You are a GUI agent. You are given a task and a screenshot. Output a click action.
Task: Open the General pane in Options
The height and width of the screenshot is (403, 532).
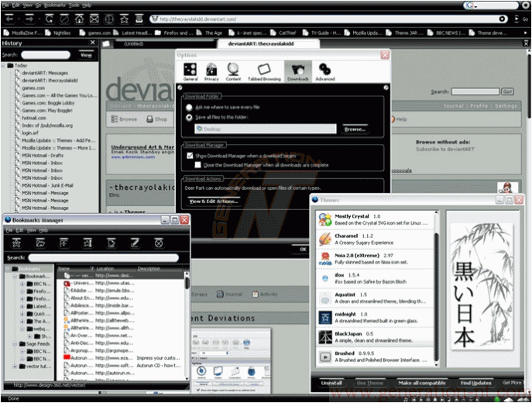(190, 71)
